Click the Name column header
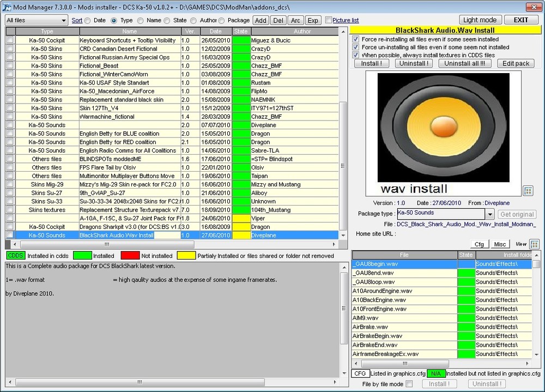 [130, 32]
